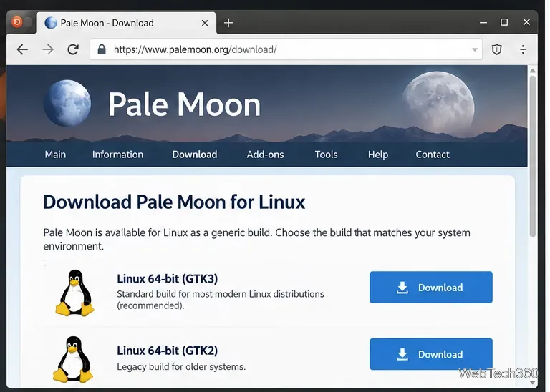
Task: Open the Contact navigation item
Action: pos(433,155)
